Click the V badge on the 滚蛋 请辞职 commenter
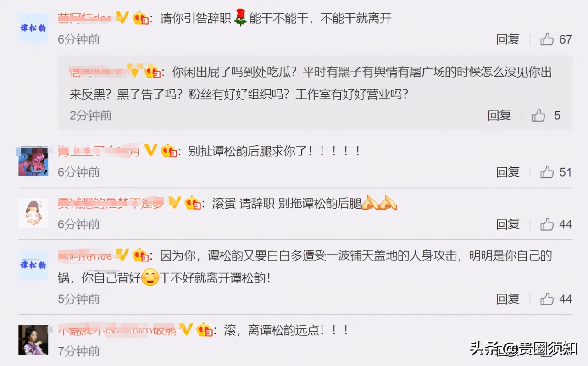Image resolution: width=588 pixels, height=366 pixels. point(174,202)
